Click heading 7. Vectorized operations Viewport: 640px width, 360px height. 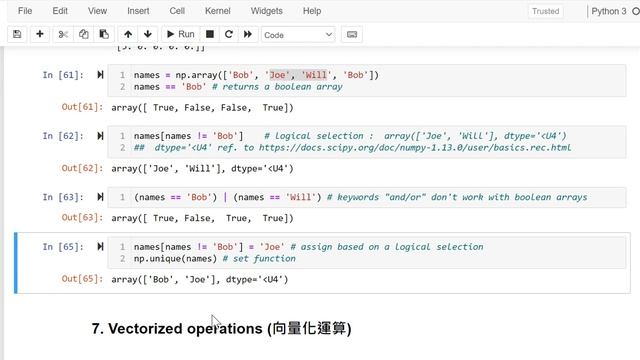tap(221, 329)
